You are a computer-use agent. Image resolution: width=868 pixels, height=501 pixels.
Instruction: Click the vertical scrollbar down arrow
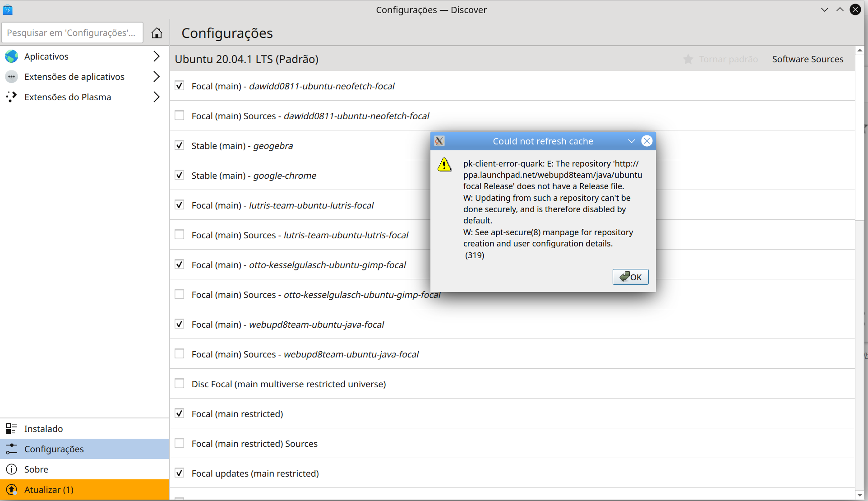tap(860, 495)
